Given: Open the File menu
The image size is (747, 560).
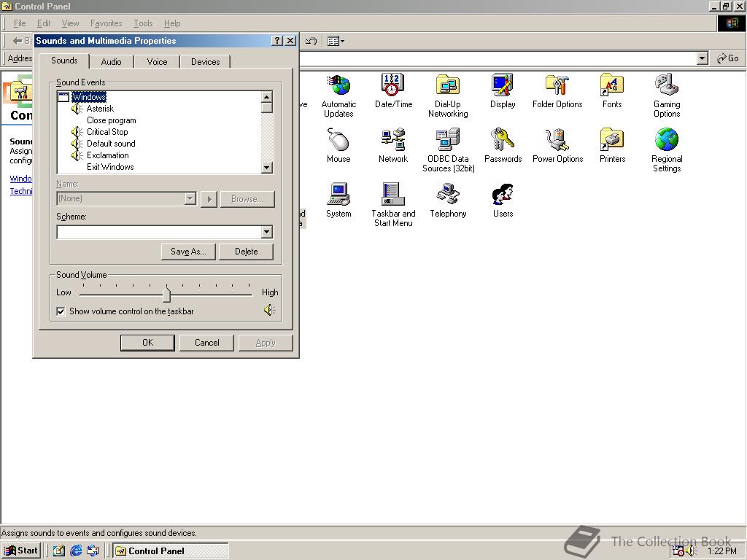Looking at the screenshot, I should pyautogui.click(x=20, y=23).
